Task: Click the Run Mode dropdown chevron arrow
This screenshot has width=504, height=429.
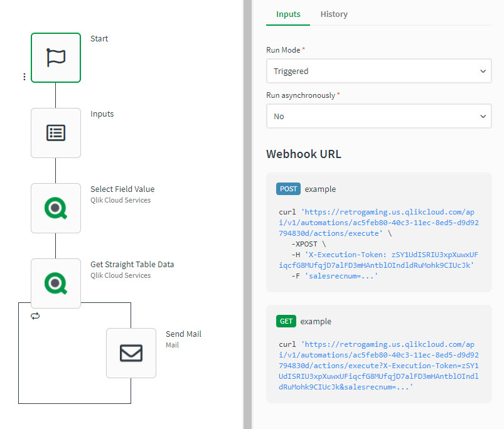Action: [483, 71]
